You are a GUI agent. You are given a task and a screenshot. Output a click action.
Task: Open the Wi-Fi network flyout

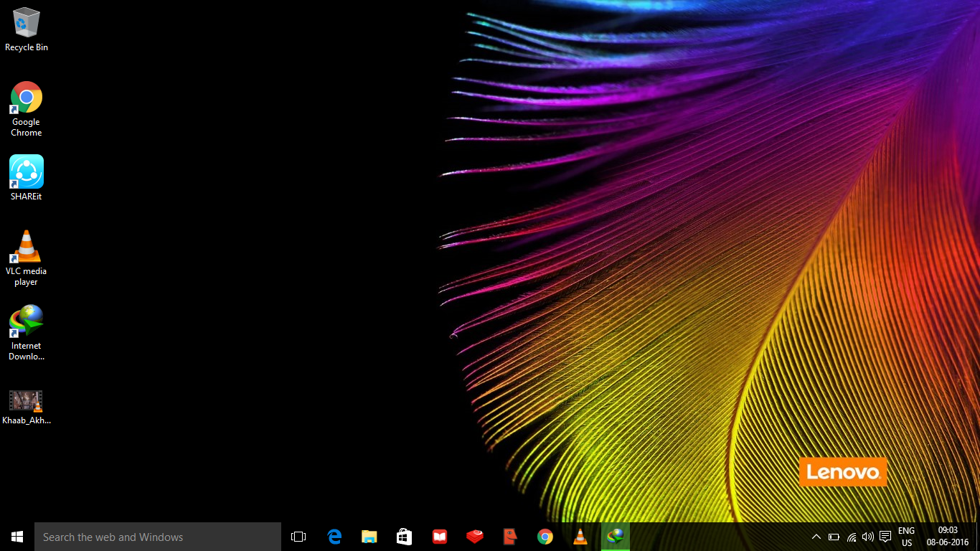(x=852, y=537)
